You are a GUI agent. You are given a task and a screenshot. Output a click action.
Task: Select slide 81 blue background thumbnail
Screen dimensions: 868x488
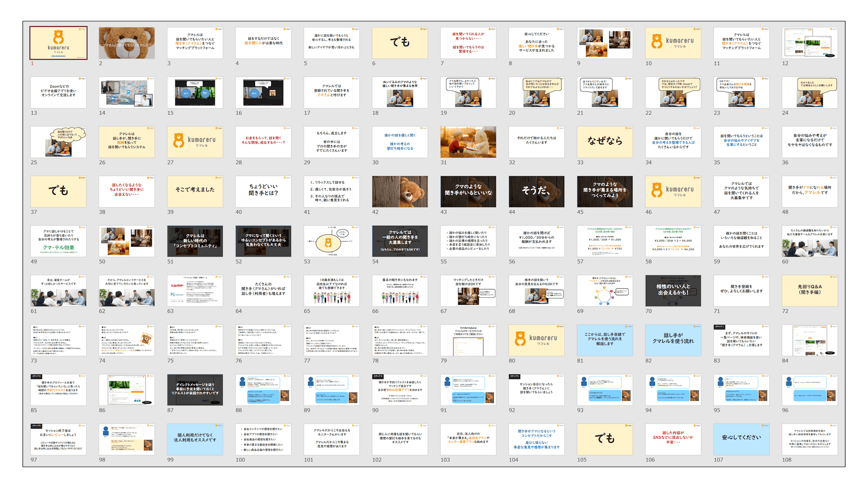(605, 341)
